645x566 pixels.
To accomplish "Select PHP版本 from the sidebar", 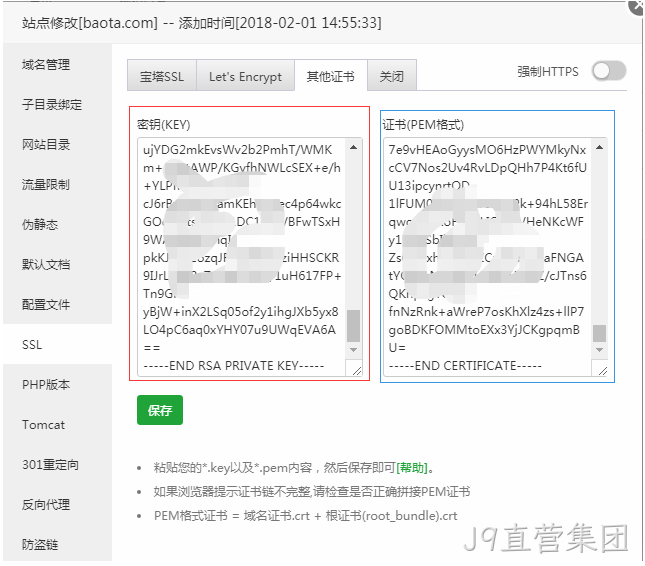I will click(46, 385).
